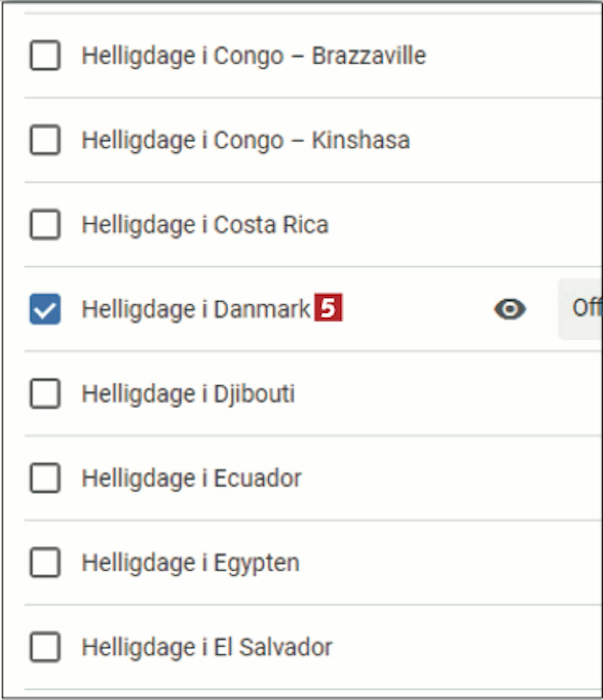Click the red number 5 badge
603x700 pixels.
click(x=328, y=308)
